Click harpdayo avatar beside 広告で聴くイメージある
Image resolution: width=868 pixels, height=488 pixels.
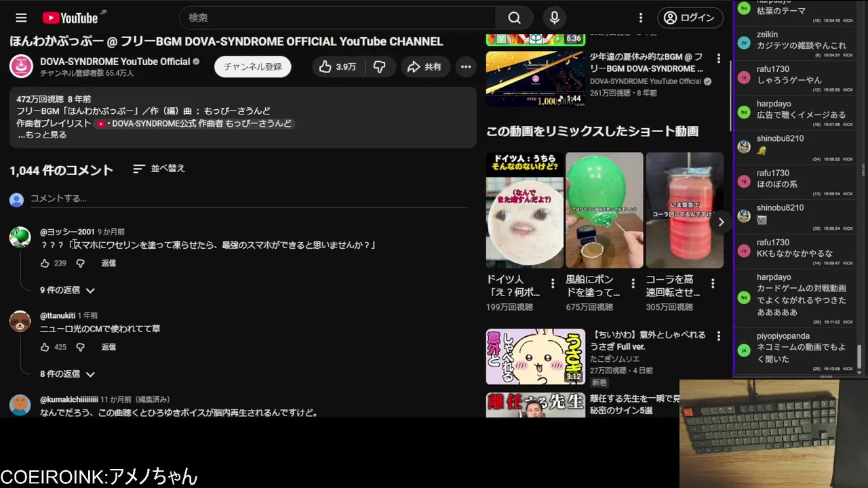(x=744, y=111)
